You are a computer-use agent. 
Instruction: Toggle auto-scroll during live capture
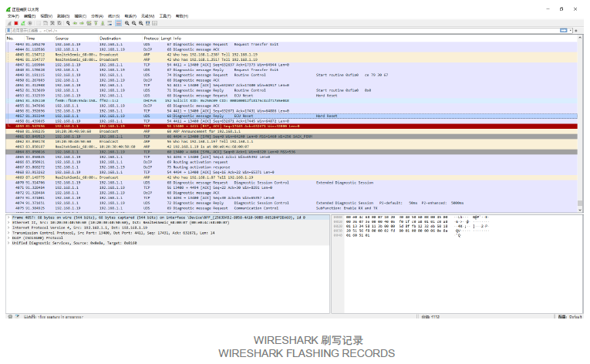click(110, 23)
